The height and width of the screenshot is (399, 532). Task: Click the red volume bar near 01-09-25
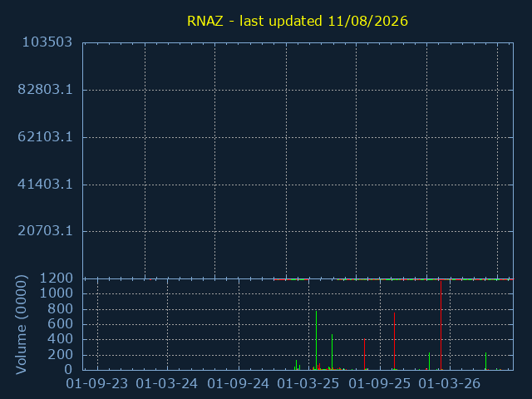(394, 341)
